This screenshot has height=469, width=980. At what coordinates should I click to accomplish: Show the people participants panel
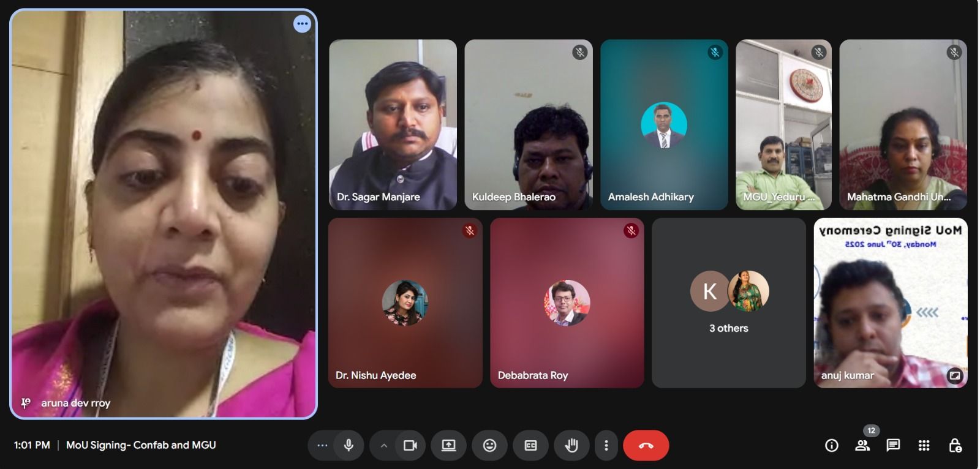862,446
